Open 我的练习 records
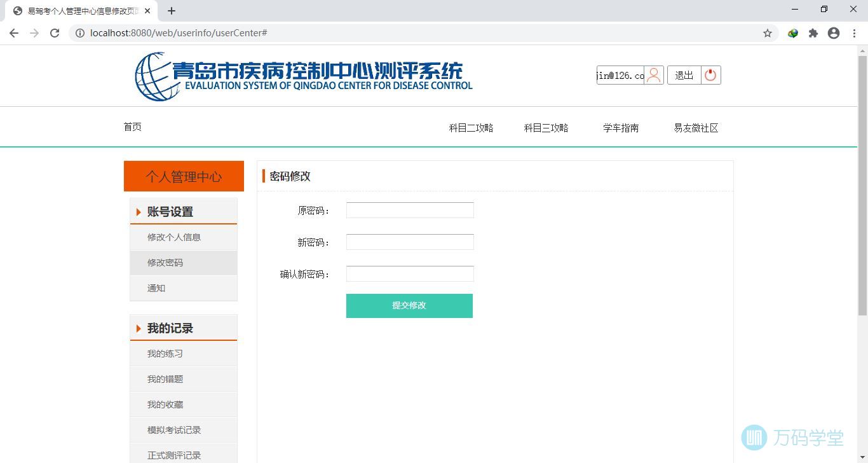The width and height of the screenshot is (868, 463). (184, 354)
